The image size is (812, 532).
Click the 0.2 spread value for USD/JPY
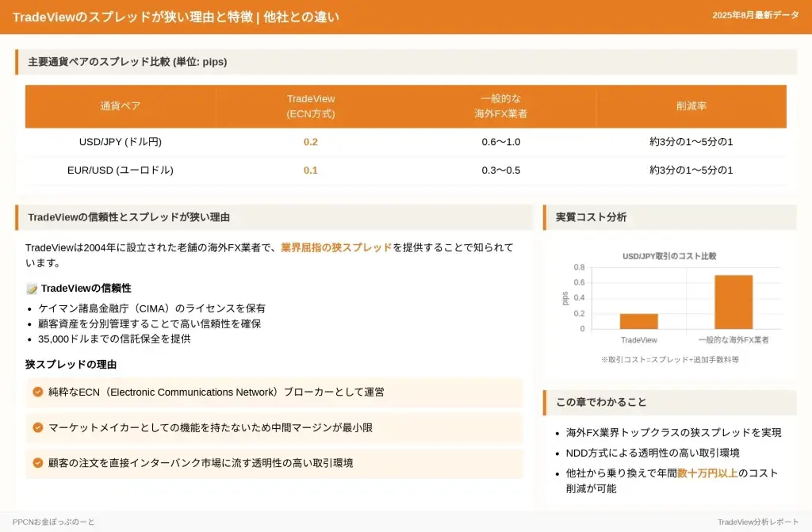tap(311, 142)
